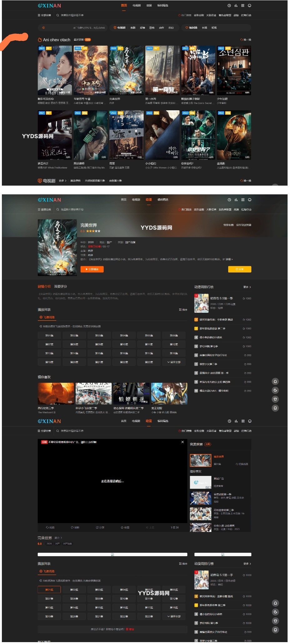Viewport: 291px width, 644px height.
Task: Click the ranking chart icon on the player page header
Action: click(x=236, y=421)
